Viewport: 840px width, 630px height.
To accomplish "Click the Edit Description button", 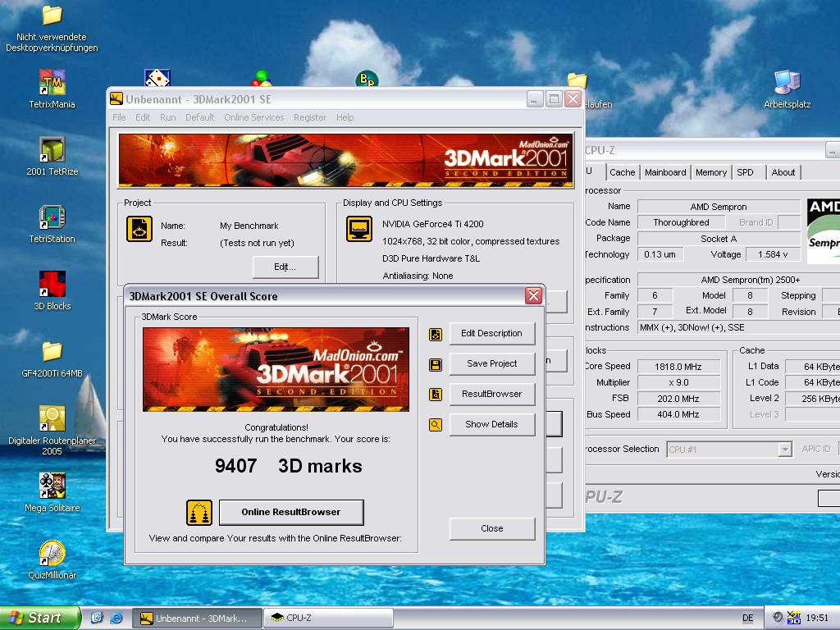I will point(492,333).
